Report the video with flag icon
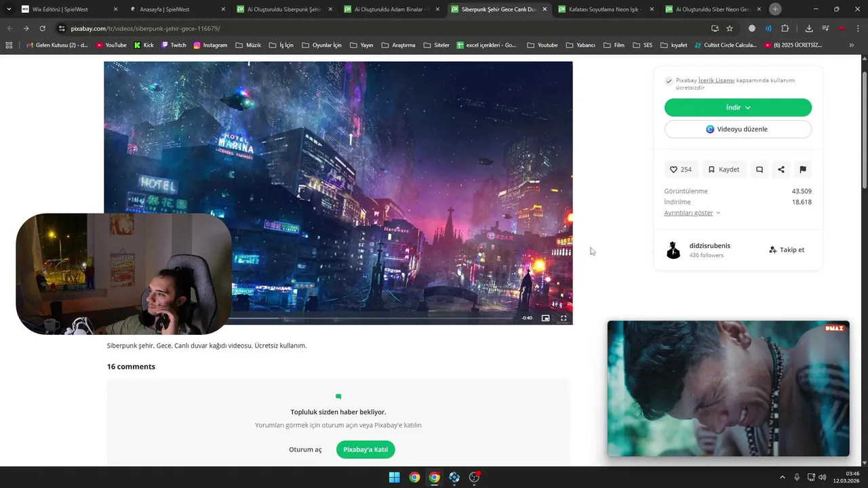868x488 pixels. click(x=803, y=169)
